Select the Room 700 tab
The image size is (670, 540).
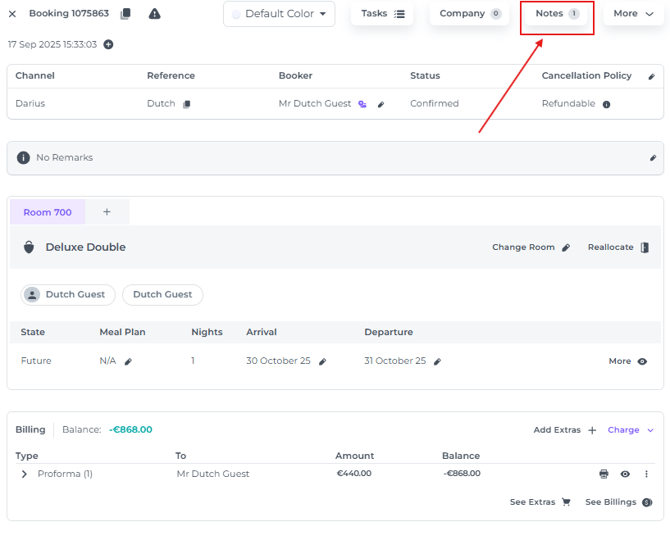coord(47,212)
